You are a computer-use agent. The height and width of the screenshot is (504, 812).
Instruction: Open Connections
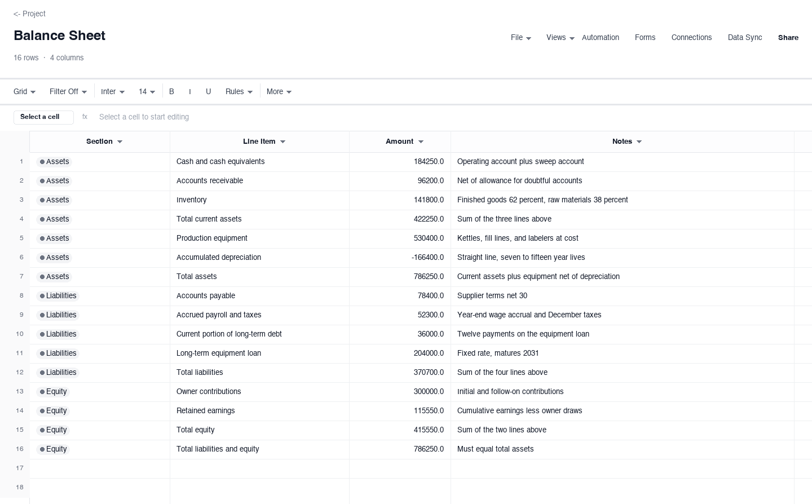(691, 37)
